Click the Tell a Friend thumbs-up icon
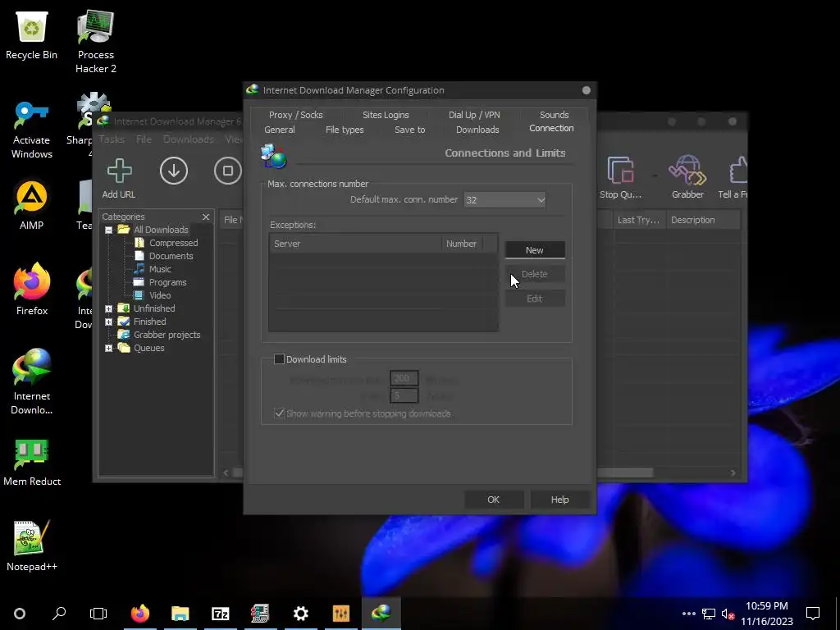The height and width of the screenshot is (630, 840). click(x=738, y=171)
